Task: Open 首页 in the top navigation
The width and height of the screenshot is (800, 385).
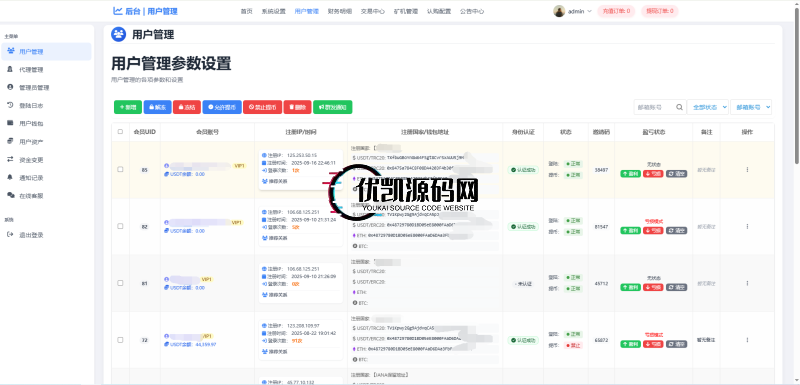Action: (x=246, y=11)
